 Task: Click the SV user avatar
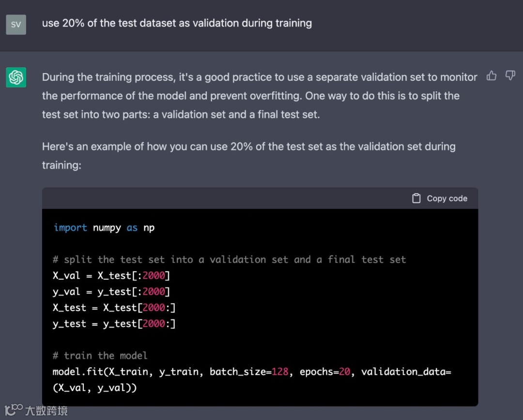16,24
